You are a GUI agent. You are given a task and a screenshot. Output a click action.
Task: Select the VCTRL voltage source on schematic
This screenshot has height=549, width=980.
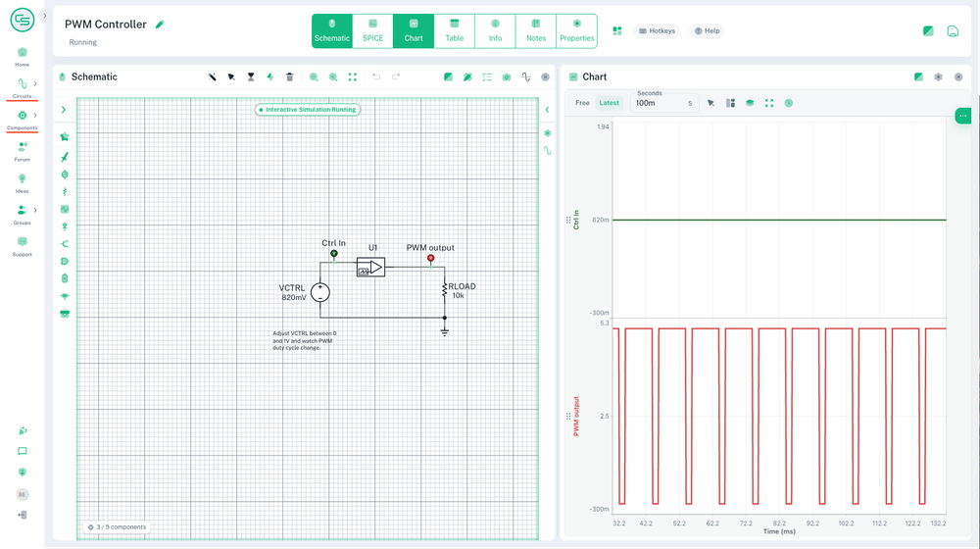coord(320,292)
